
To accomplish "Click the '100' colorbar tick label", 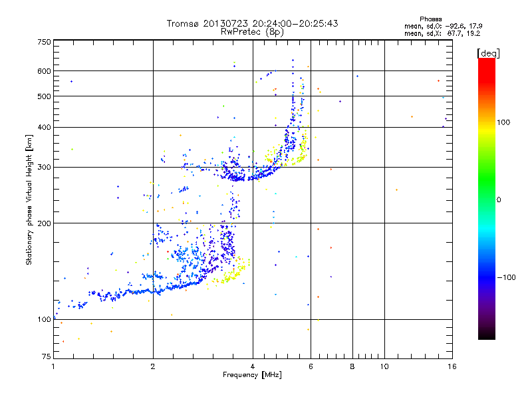I will click(x=503, y=122).
